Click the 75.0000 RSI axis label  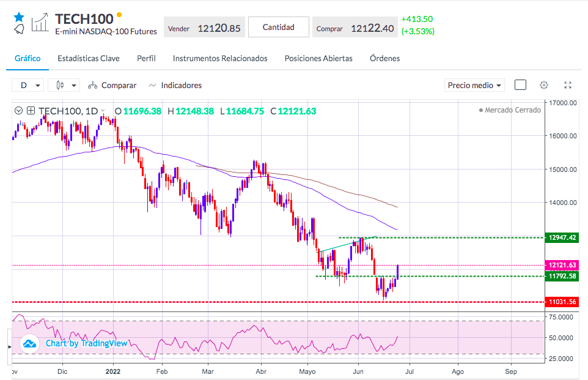point(561,318)
